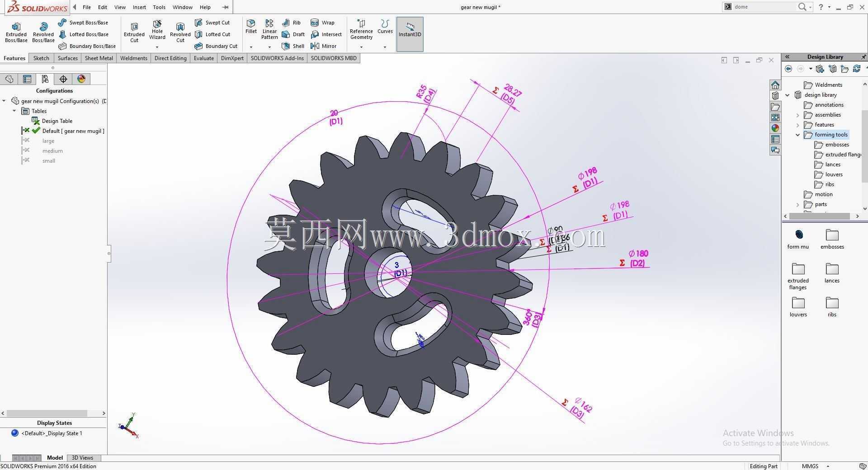Open the Fillet dropdown arrow
The image size is (868, 470).
(251, 47)
